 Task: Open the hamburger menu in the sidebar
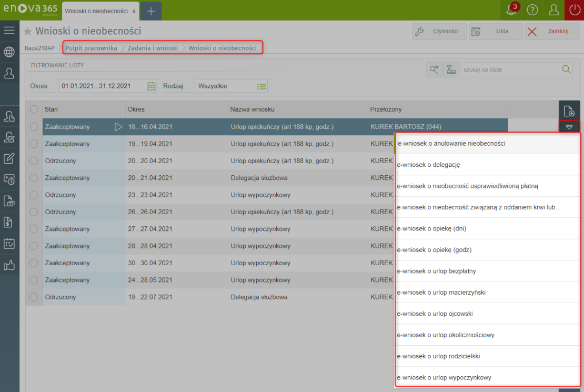pyautogui.click(x=9, y=31)
